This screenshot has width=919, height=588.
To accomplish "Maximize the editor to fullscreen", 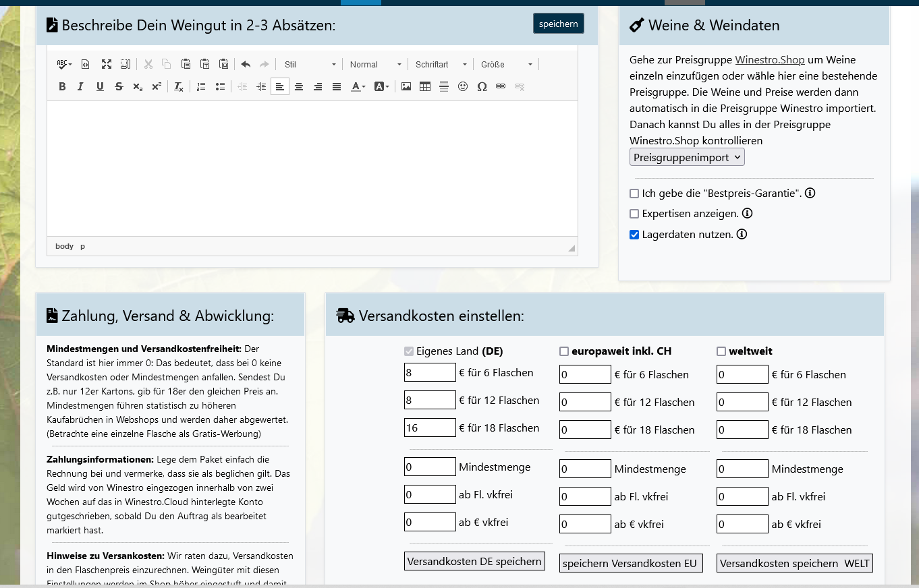I will 107,64.
